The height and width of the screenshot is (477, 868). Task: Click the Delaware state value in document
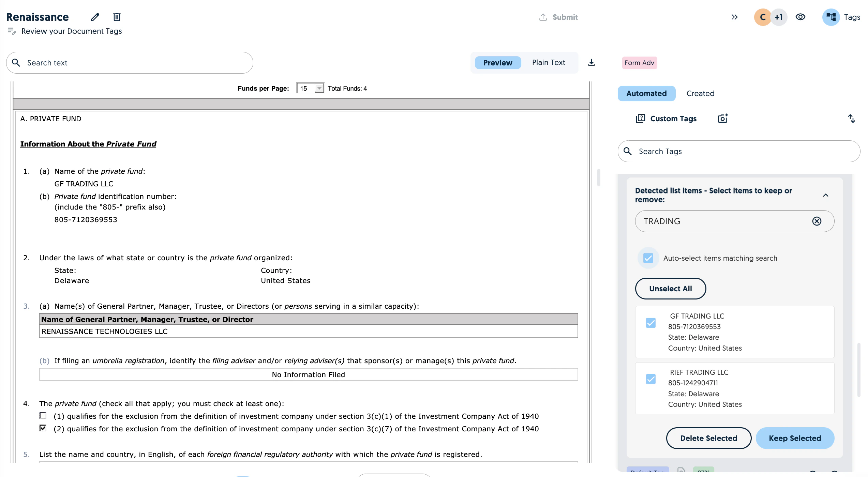tap(72, 280)
